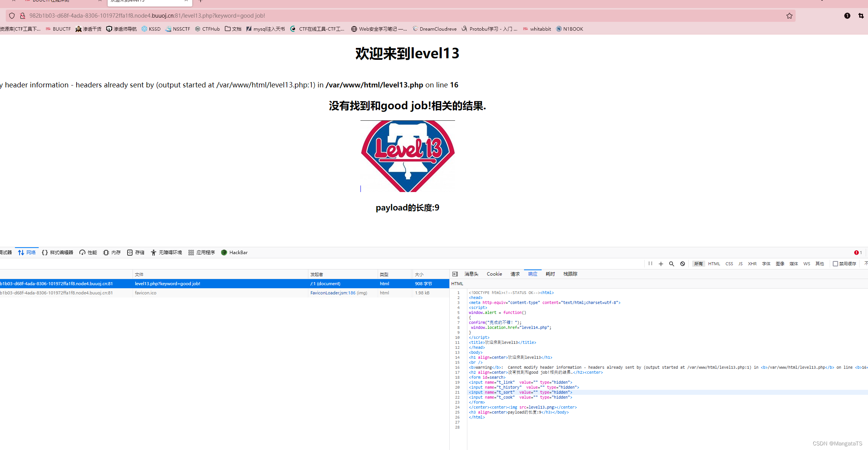The width and height of the screenshot is (868, 450).
Task: Select the favicon.ico request row
Action: pyautogui.click(x=224, y=293)
